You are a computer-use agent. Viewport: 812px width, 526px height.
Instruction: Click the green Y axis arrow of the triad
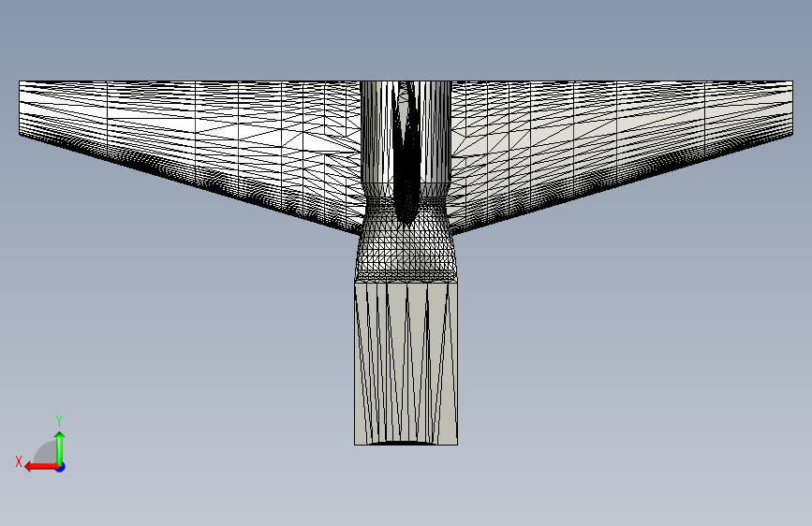point(60,447)
